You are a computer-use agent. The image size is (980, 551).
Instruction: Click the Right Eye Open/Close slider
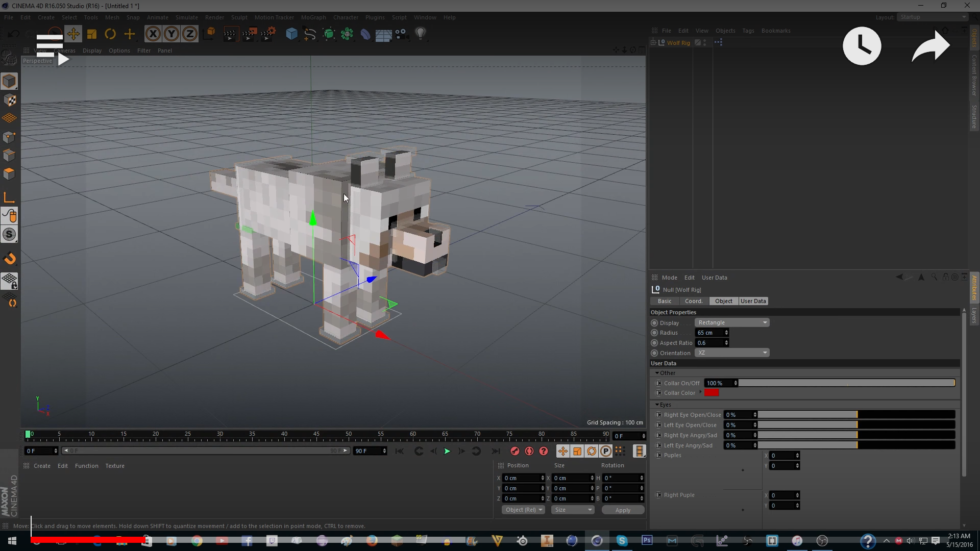pos(856,414)
